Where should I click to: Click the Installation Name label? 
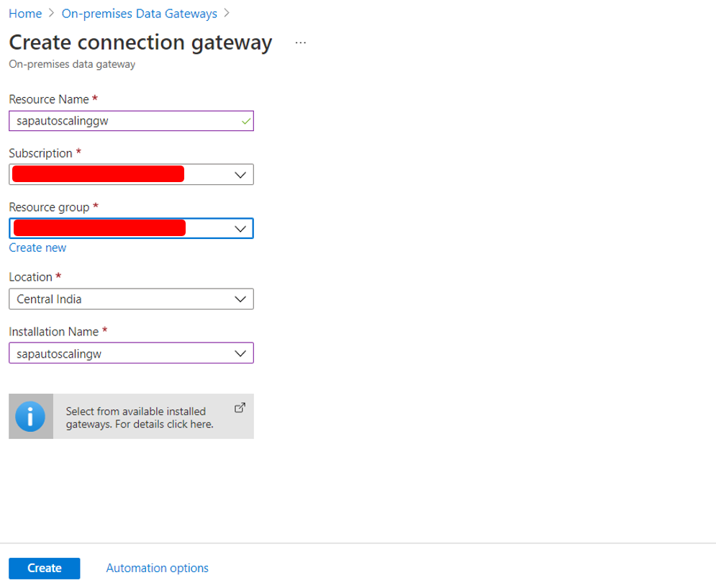[53, 332]
